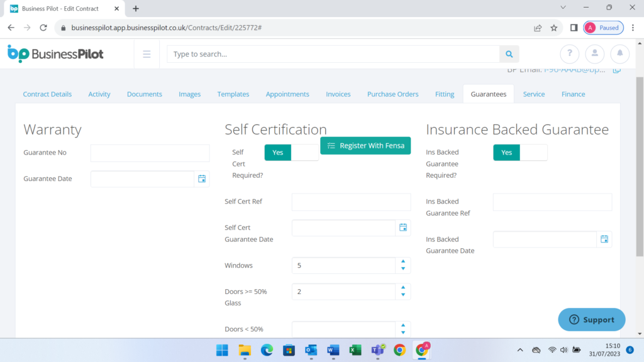Open Microsoft Teams from taskbar

pos(378,350)
